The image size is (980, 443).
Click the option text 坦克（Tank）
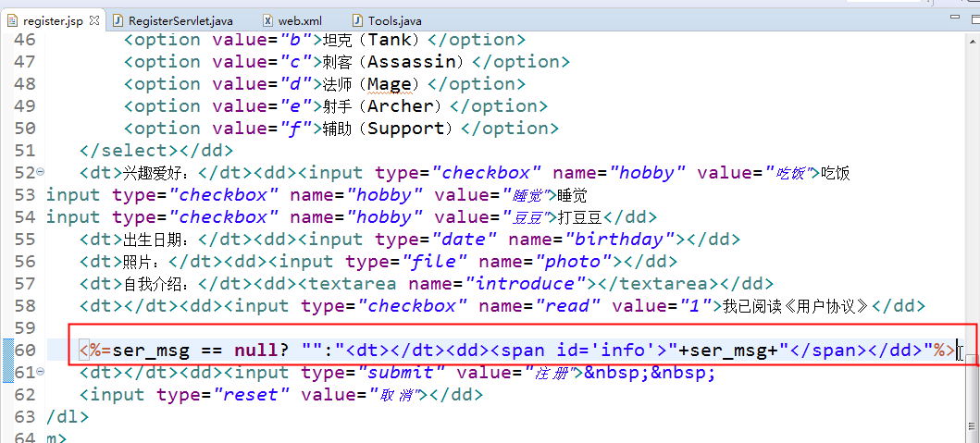375,40
